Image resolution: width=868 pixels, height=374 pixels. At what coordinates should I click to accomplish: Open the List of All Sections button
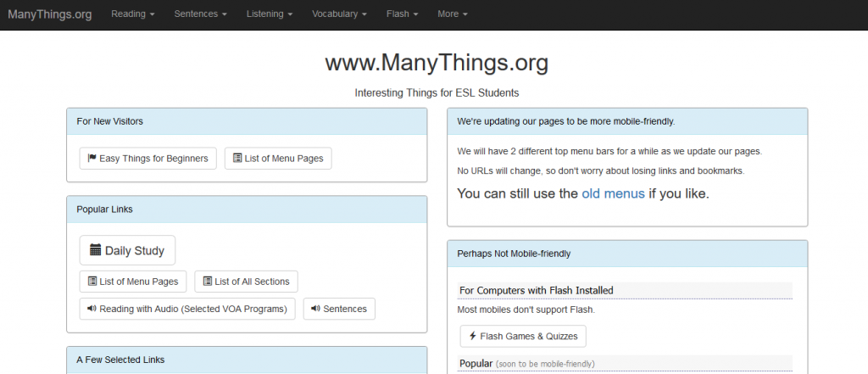click(247, 282)
